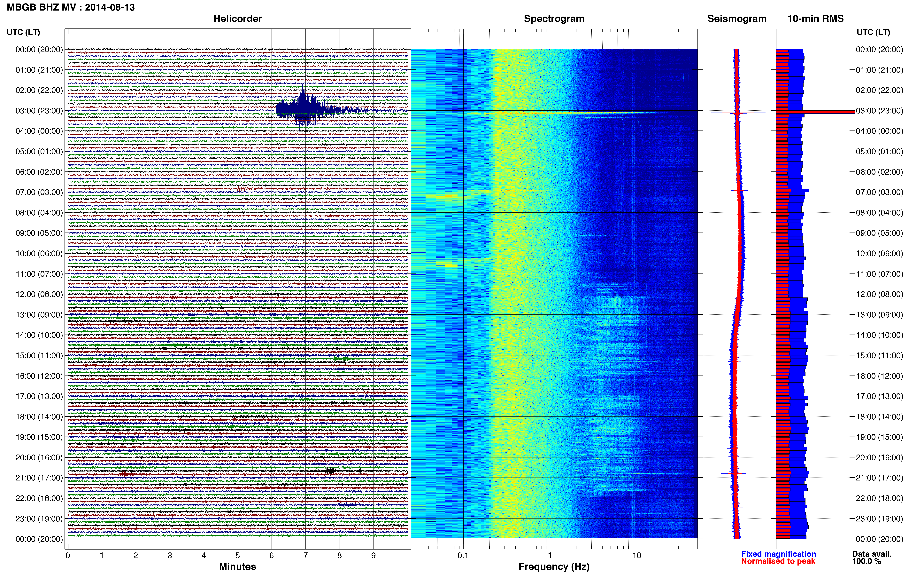Click the 0.1 tick on the Frequency axis
Screen dimensions: 924x578
pyautogui.click(x=463, y=556)
